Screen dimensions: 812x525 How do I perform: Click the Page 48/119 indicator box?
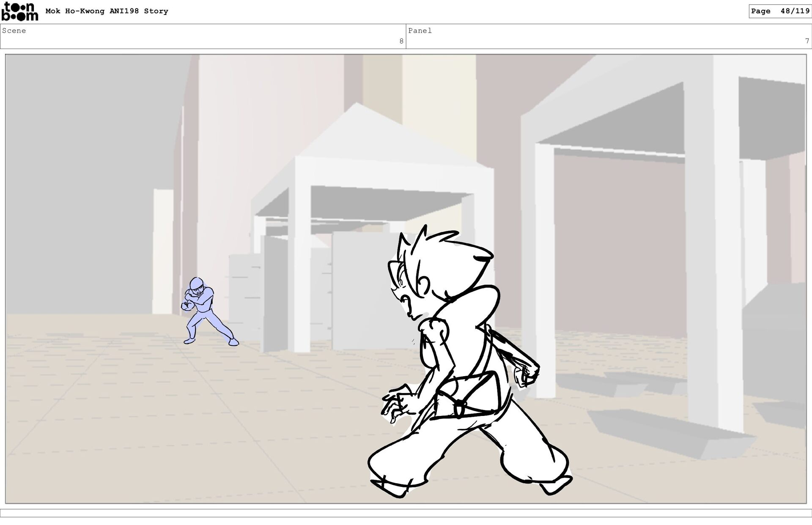(x=779, y=11)
